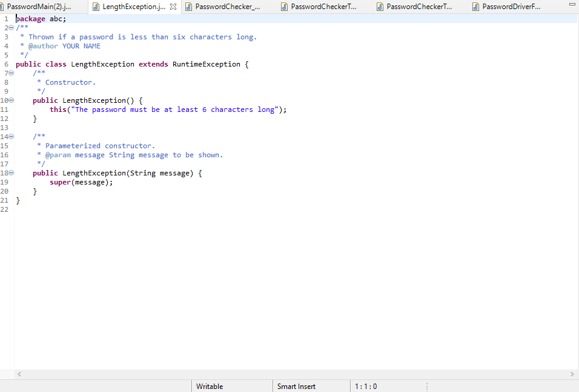Click 'YOUR NAME' in the author comment
The width and height of the screenshot is (579, 392).
(x=81, y=46)
